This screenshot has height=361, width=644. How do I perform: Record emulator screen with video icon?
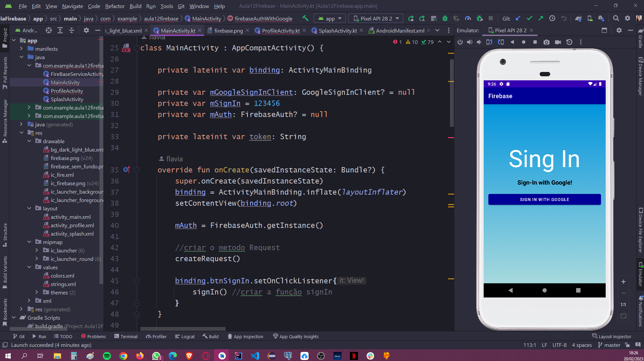[558, 42]
